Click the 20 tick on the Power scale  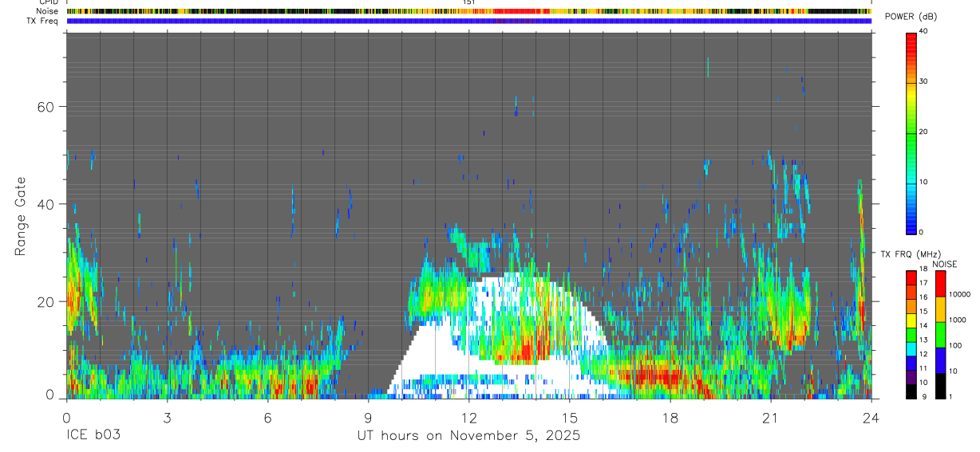[x=923, y=132]
